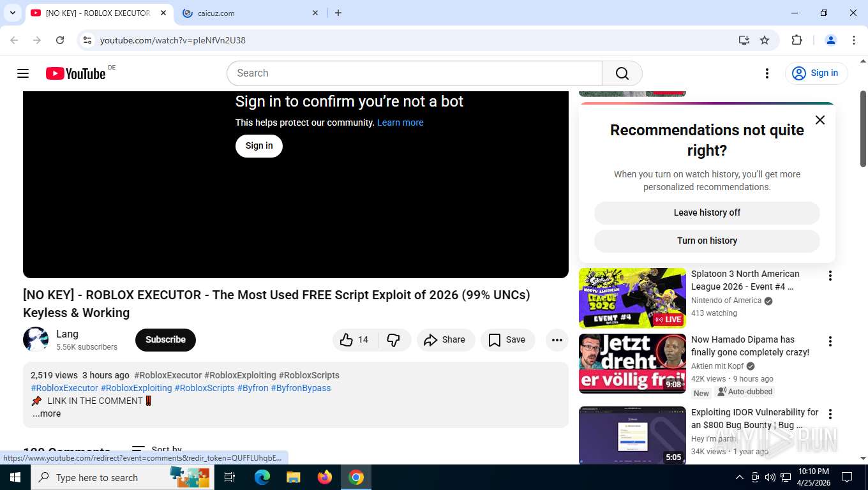Viewport: 868px width, 490px height.
Task: Launch Microsoft Edge from taskbar
Action: [x=262, y=477]
